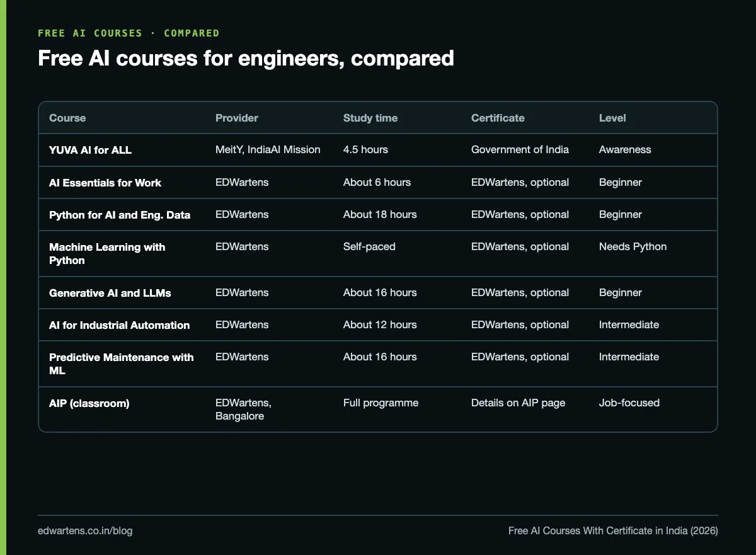Select 'Predictive Maintenance with ML' course cell

click(122, 363)
